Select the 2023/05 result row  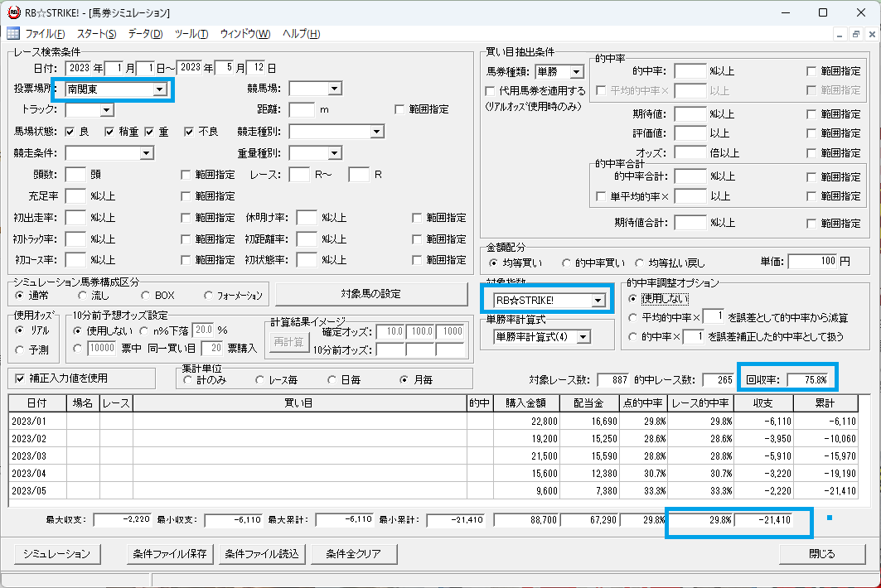pos(433,490)
